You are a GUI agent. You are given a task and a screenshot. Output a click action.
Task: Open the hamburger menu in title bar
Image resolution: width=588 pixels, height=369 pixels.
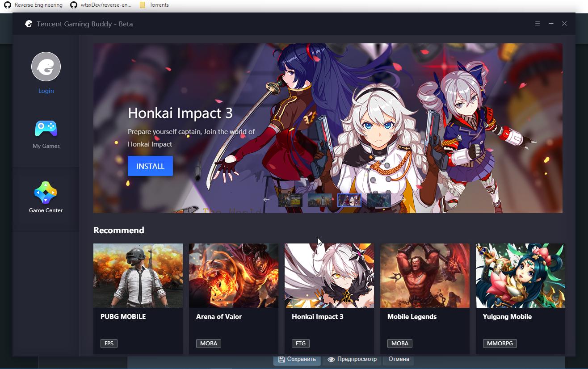point(538,24)
